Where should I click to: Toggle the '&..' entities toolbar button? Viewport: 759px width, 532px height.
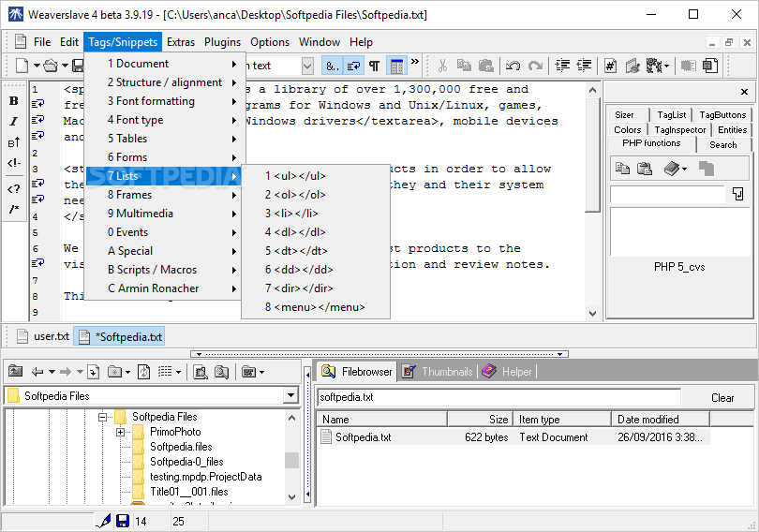pyautogui.click(x=333, y=66)
